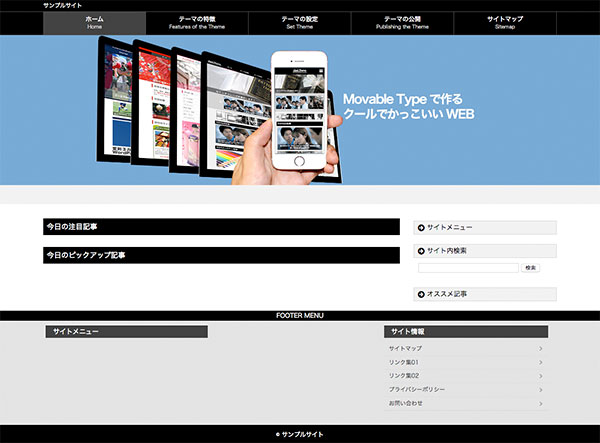This screenshot has width=600, height=443.
Task: Click the arrow icon beside オススメ記事 heading
Action: (x=421, y=294)
